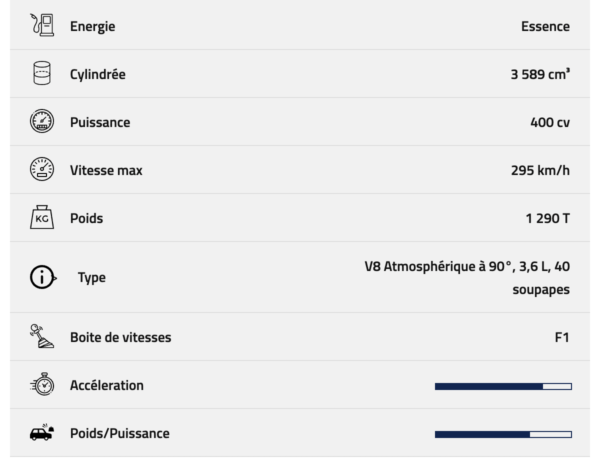Click the 3 589 cm³ displacement value

540,74
